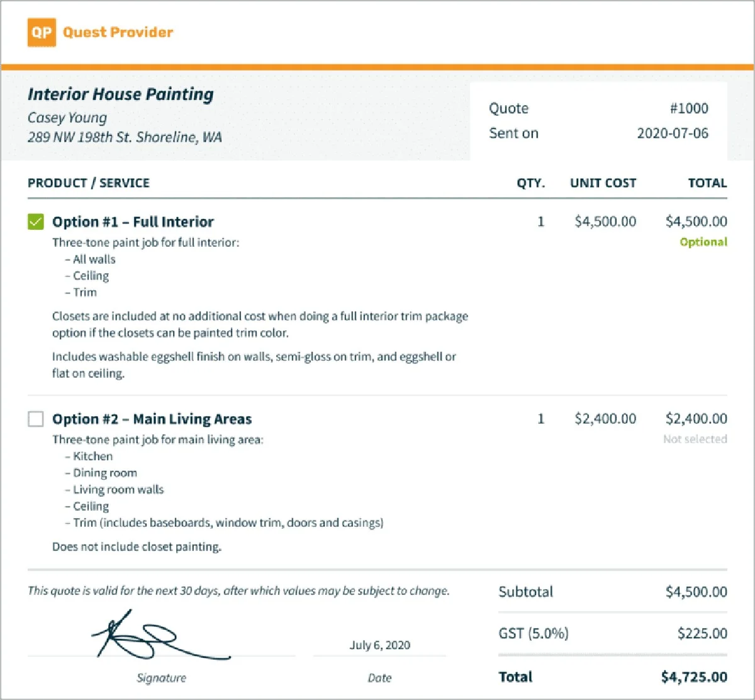755x700 pixels.
Task: Click the PRODUCT / SERVICE column header
Action: pyautogui.click(x=89, y=183)
